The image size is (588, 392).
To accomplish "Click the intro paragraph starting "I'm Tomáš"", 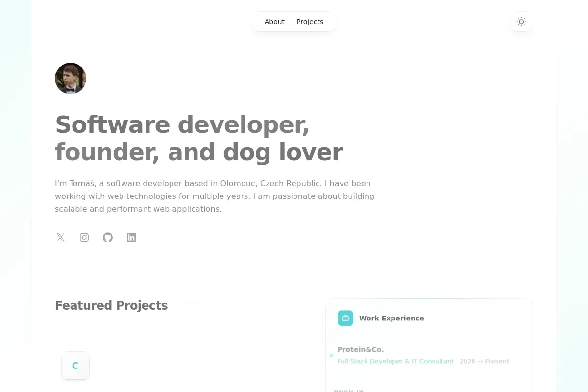I will coord(215,196).
